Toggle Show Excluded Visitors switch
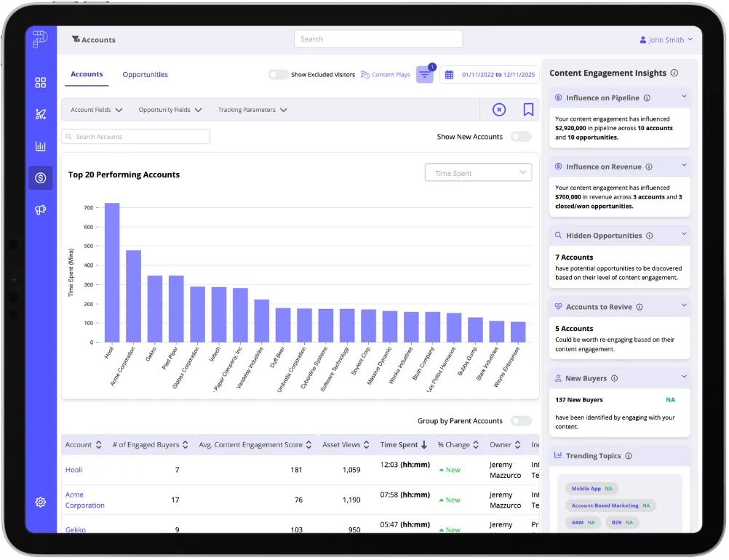The height and width of the screenshot is (560, 729). coord(278,75)
